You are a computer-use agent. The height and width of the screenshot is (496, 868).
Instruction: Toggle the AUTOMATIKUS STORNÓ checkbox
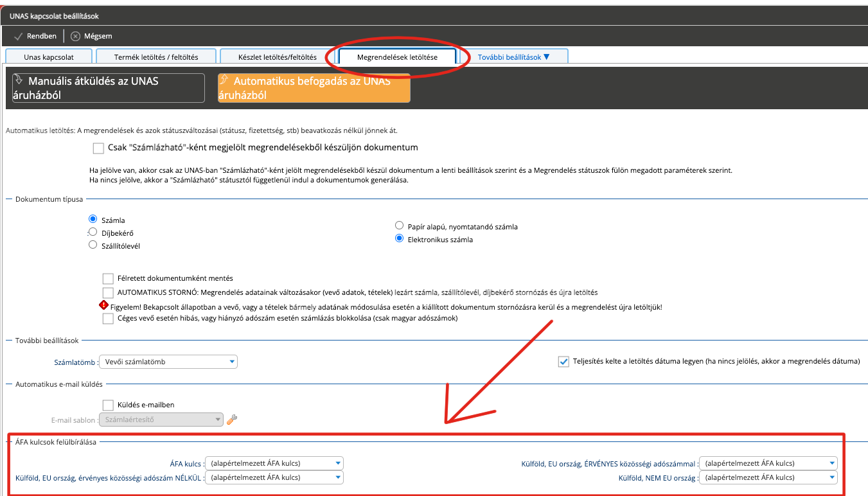click(x=108, y=292)
